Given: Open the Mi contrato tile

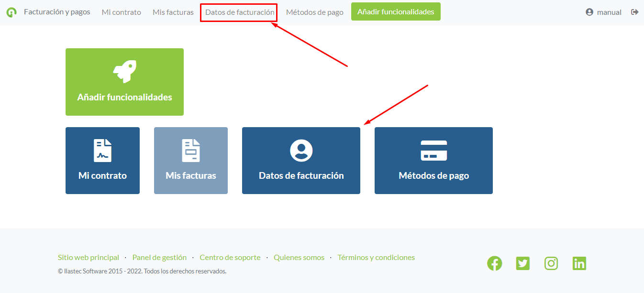Looking at the screenshot, I should point(102,161).
